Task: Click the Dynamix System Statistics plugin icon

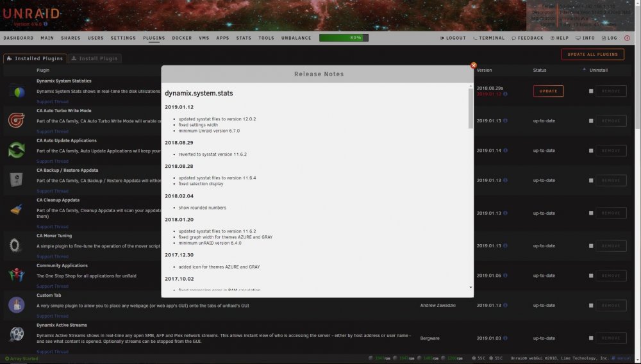Action: tap(17, 92)
